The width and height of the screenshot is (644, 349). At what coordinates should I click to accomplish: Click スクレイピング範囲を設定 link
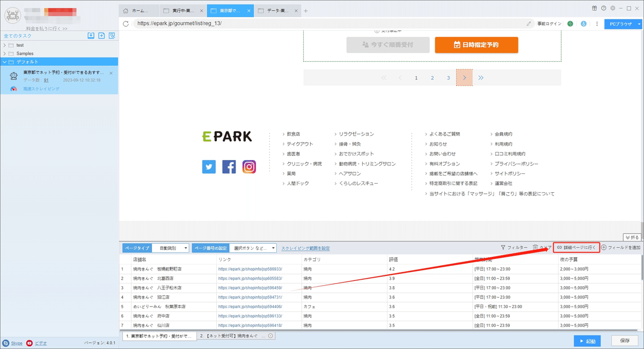(305, 248)
